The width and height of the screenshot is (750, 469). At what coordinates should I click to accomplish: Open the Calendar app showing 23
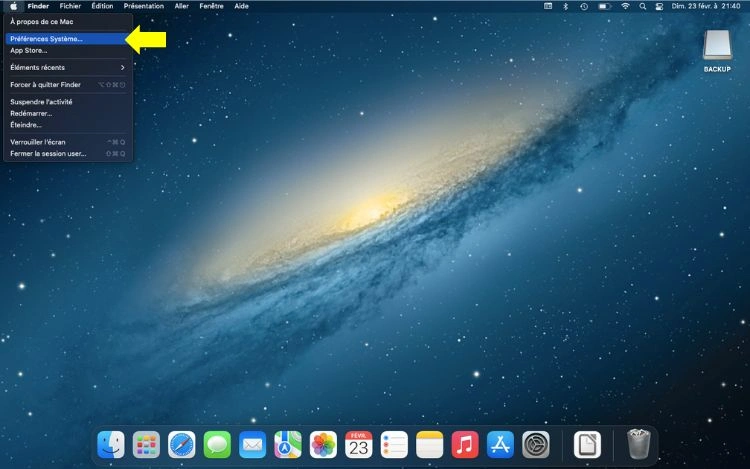tap(358, 444)
